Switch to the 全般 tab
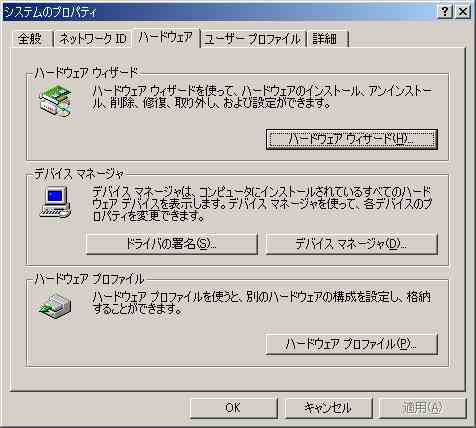The image size is (476, 428). 30,39
